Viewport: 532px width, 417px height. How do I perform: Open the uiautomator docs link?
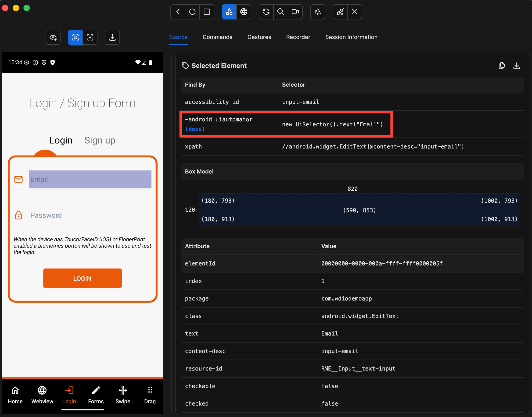point(195,129)
